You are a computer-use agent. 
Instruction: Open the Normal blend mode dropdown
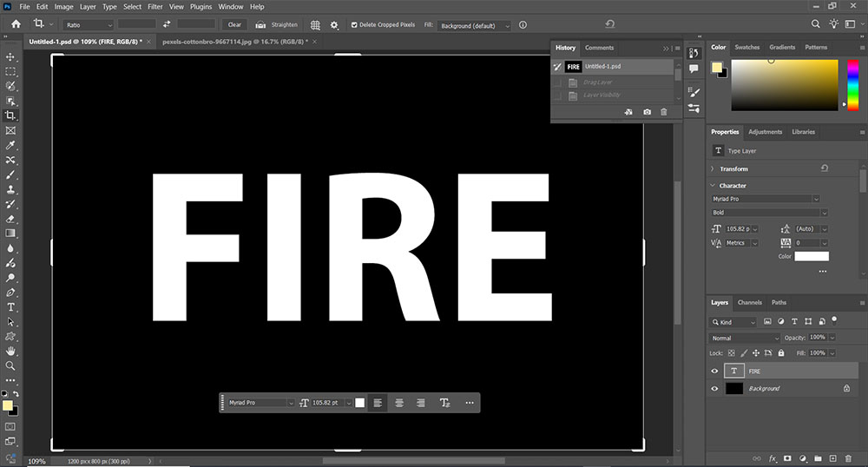click(745, 338)
